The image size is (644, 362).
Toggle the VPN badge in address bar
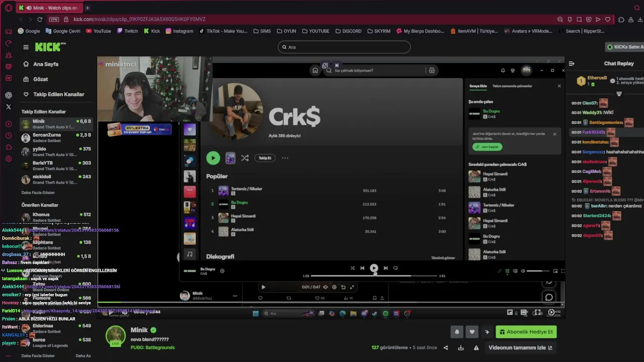pos(54,19)
